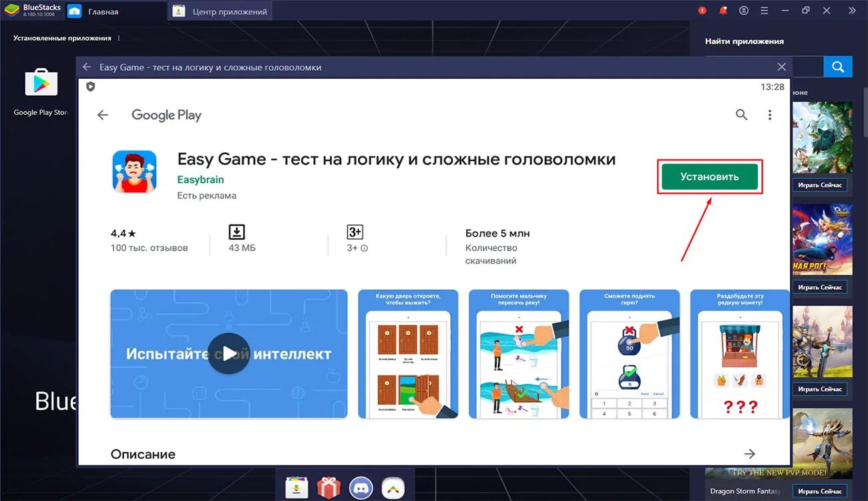This screenshot has width=868, height=501.
Task: Open the Easybrain developer link
Action: 200,180
